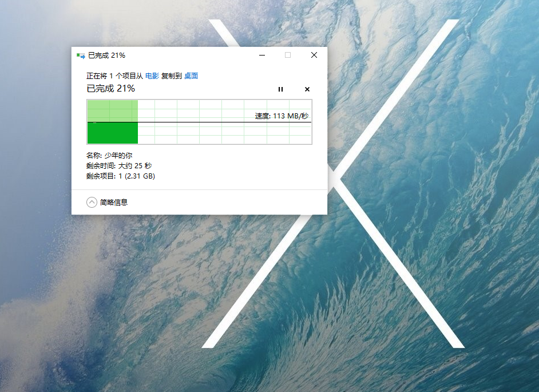The height and width of the screenshot is (392, 539).
Task: Click the 已完成 21% window title text
Action: [106, 56]
